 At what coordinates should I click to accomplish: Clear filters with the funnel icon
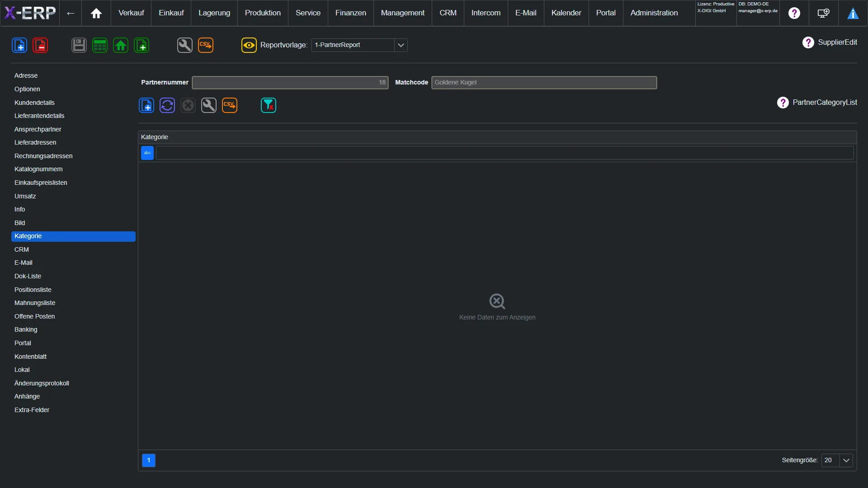[x=269, y=105]
